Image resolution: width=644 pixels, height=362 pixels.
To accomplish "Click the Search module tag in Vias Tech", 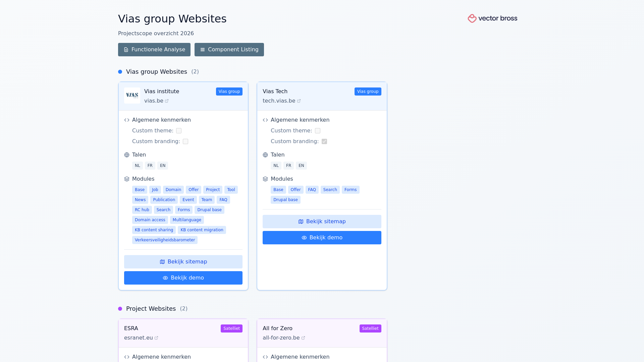I will (330, 190).
